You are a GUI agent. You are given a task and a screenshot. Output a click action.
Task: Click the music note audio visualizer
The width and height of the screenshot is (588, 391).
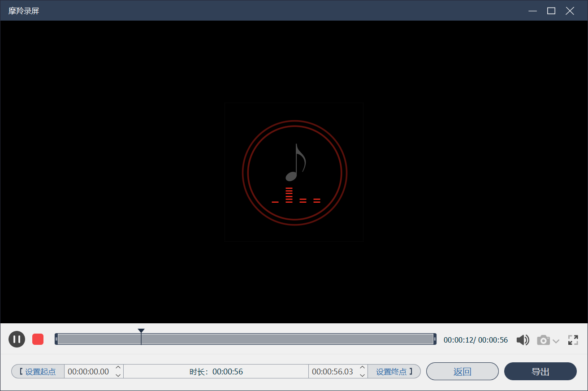point(294,173)
